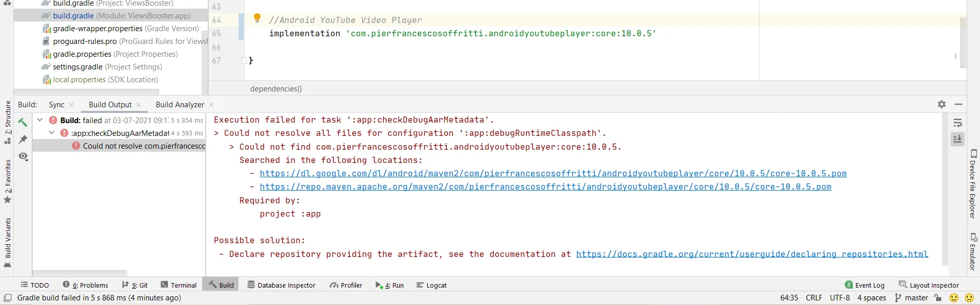Open UTF-8 encoding dropdown
Screen dimensions: 980x305
tap(840, 297)
